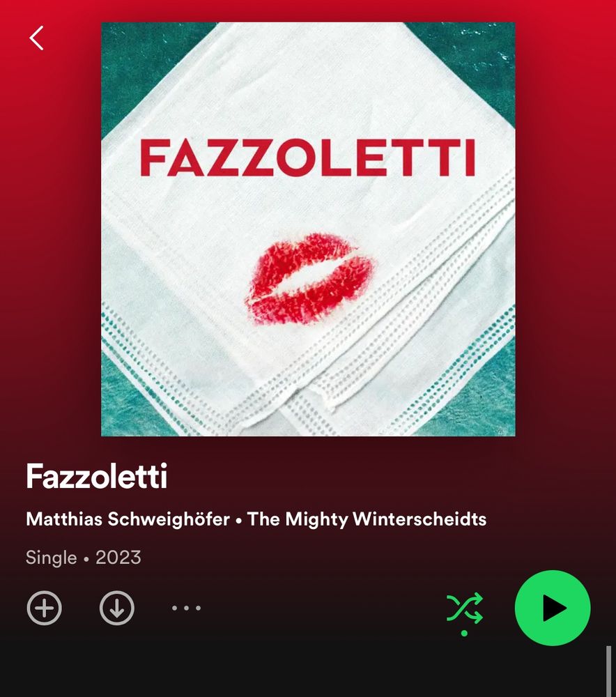
Task: Click the bullet between the artist names
Action: coord(239,521)
